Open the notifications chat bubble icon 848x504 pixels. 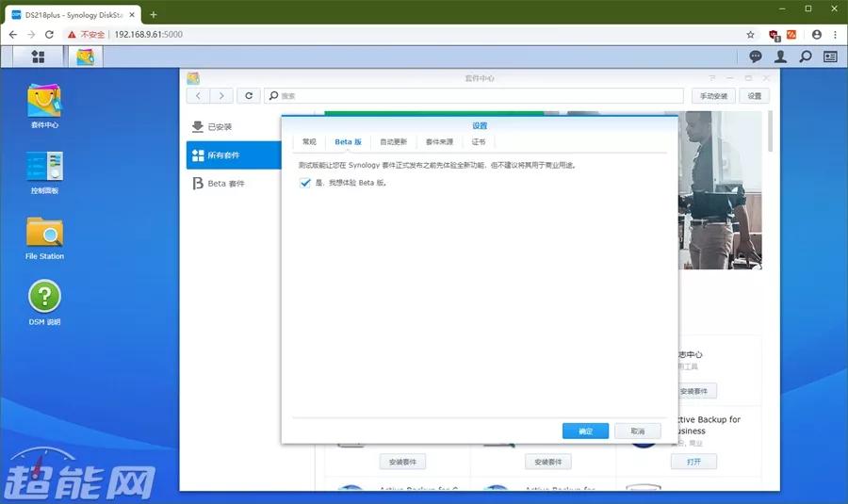pyautogui.click(x=755, y=57)
